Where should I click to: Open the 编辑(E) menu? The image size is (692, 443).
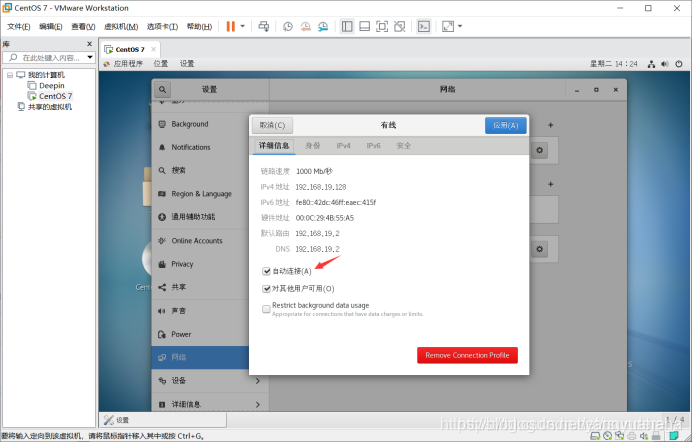point(51,27)
